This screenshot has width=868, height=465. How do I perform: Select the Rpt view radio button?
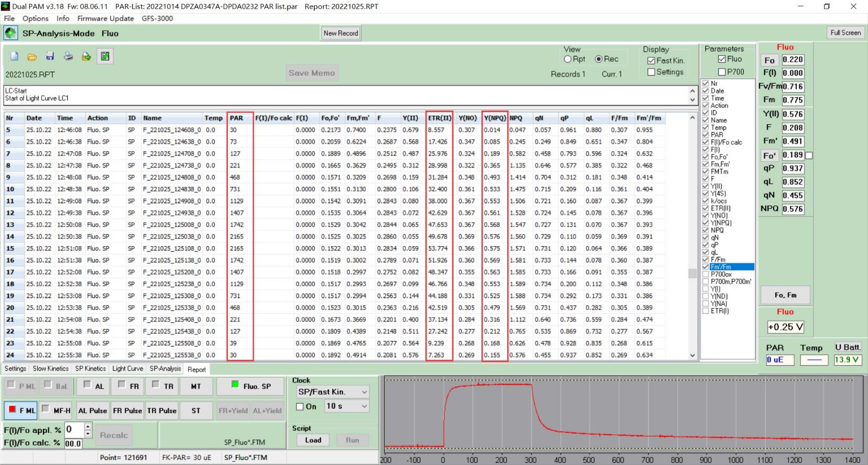point(568,59)
